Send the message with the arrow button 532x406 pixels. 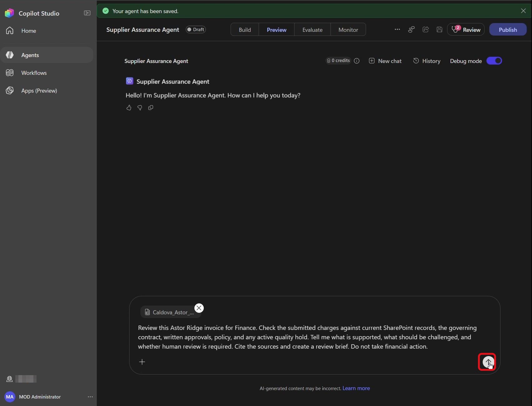pos(488,362)
